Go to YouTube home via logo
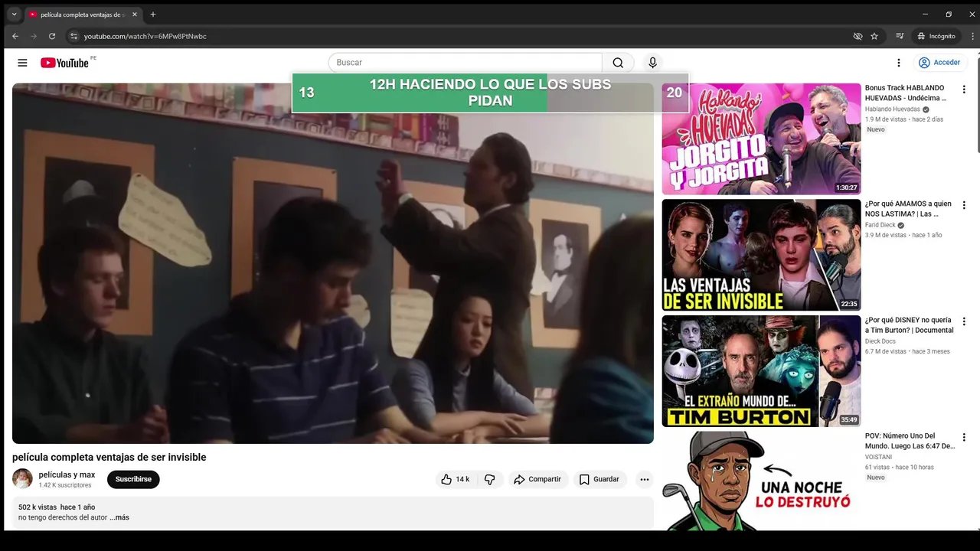This screenshot has width=980, height=551. [65, 63]
